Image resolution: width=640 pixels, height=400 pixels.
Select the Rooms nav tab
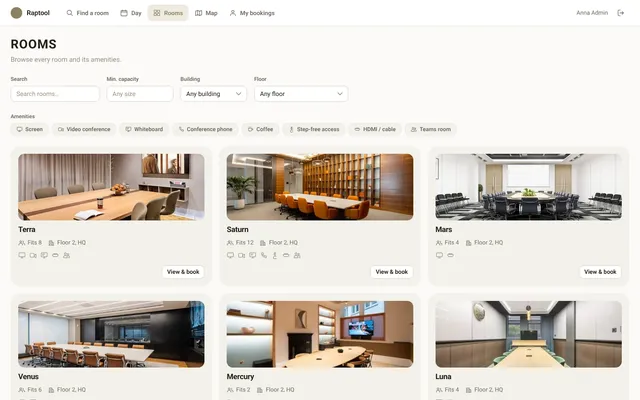pyautogui.click(x=168, y=13)
